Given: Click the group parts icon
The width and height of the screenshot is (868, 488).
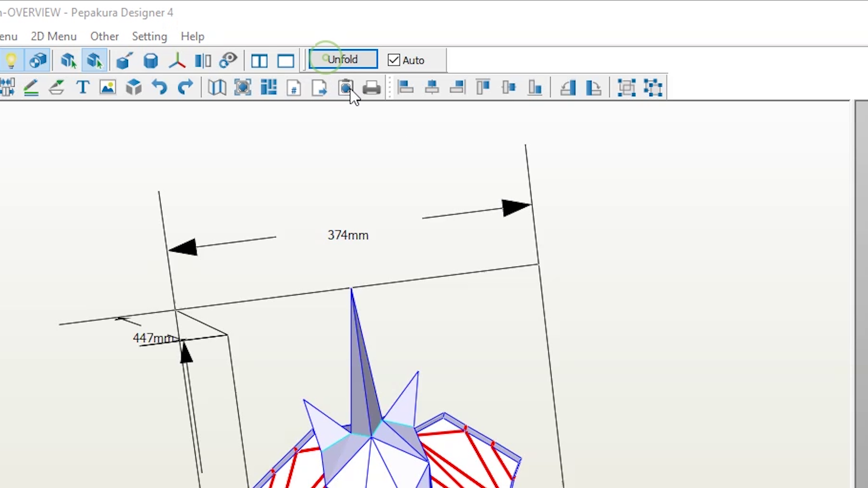Looking at the screenshot, I should (627, 87).
